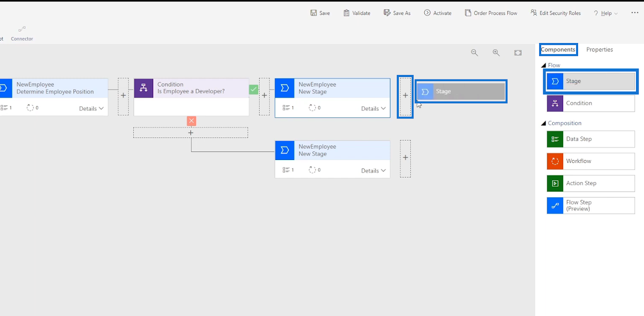
Task: Zoom in on the canvas
Action: (x=496, y=52)
